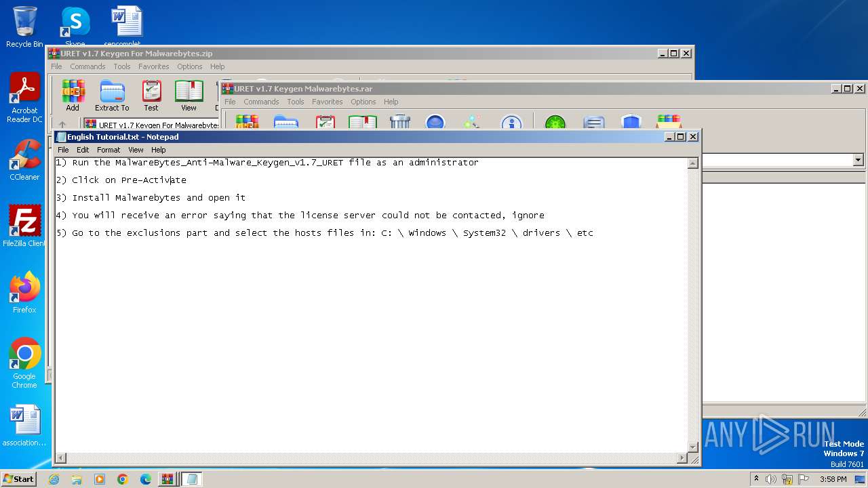
Task: Click the line about the license server error
Action: (x=300, y=216)
